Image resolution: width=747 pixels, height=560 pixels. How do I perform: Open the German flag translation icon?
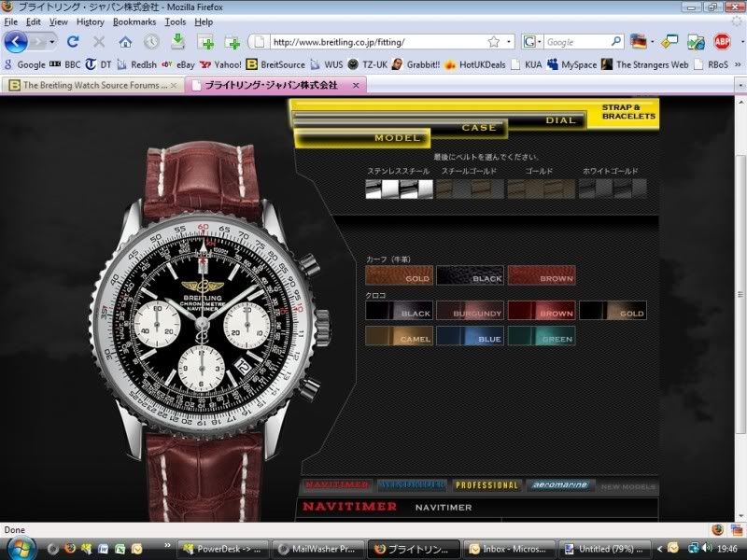click(638, 42)
